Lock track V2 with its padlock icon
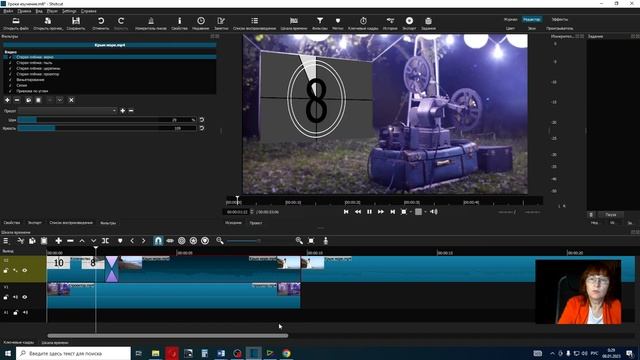 [6, 270]
